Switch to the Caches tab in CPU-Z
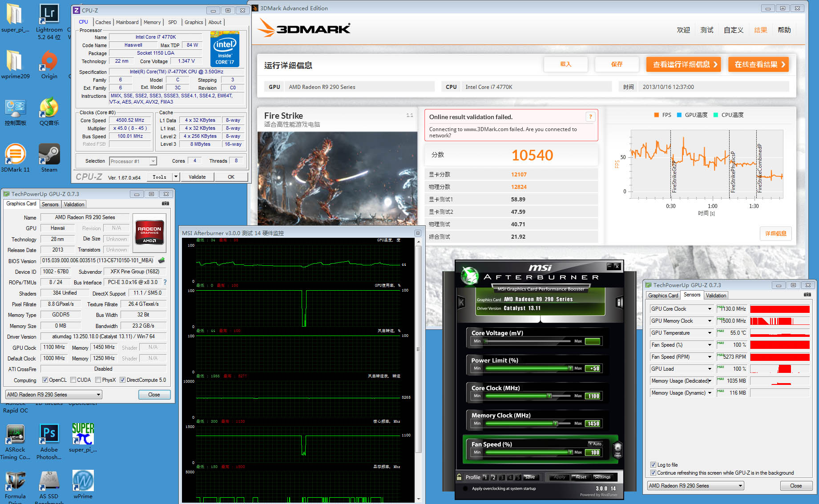This screenshot has width=819, height=504. tap(103, 22)
